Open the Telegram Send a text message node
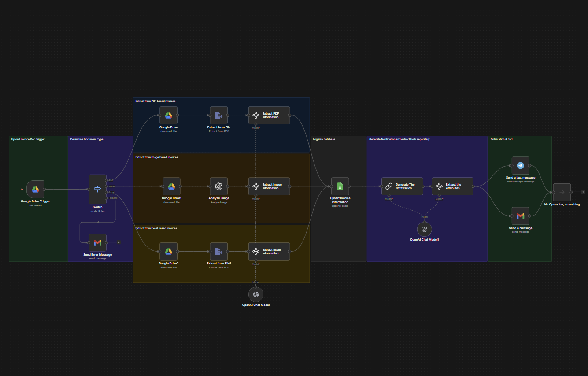588x376 pixels. [521, 165]
